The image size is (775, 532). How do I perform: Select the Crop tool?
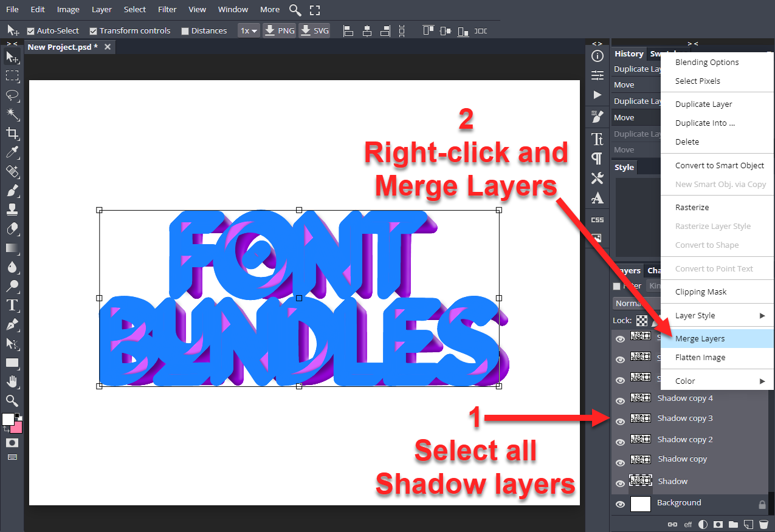(x=12, y=134)
